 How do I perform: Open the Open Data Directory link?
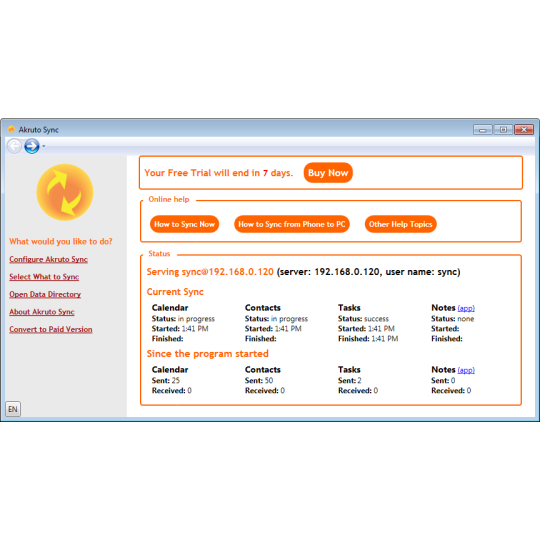click(45, 294)
